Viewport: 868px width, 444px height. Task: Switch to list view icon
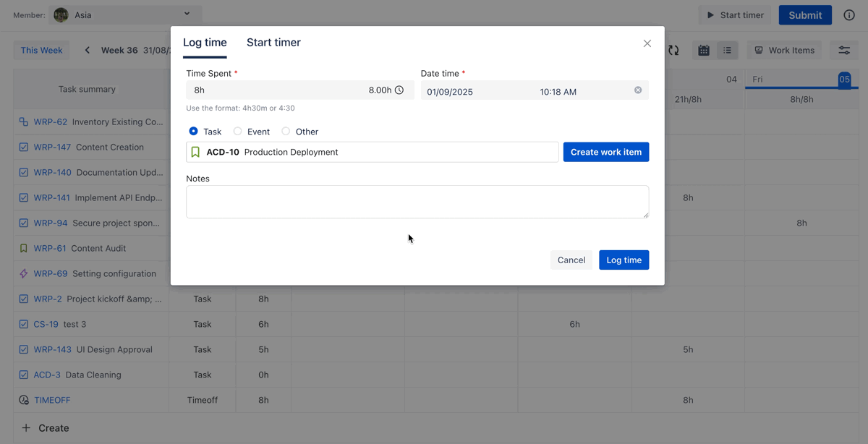coord(727,51)
